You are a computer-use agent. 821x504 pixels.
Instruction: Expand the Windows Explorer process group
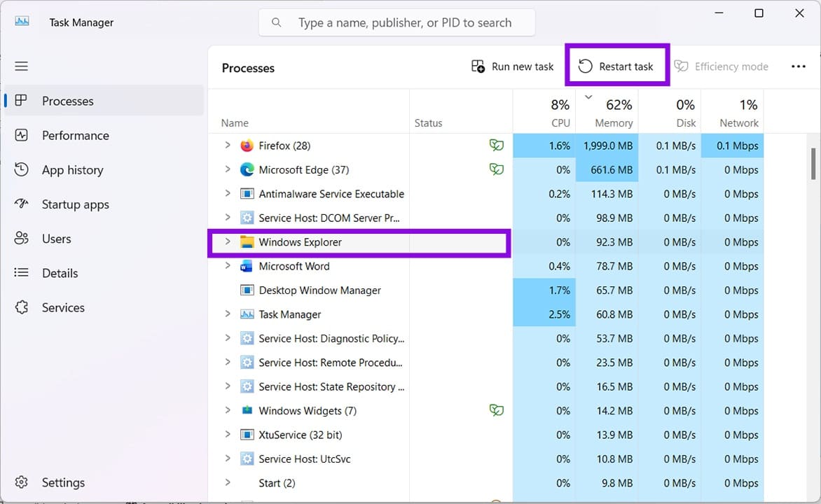point(227,241)
